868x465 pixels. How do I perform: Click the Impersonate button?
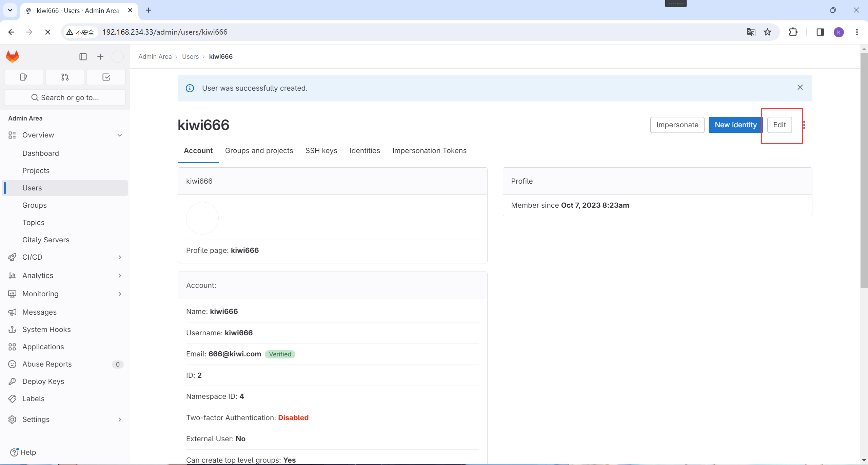677,125
